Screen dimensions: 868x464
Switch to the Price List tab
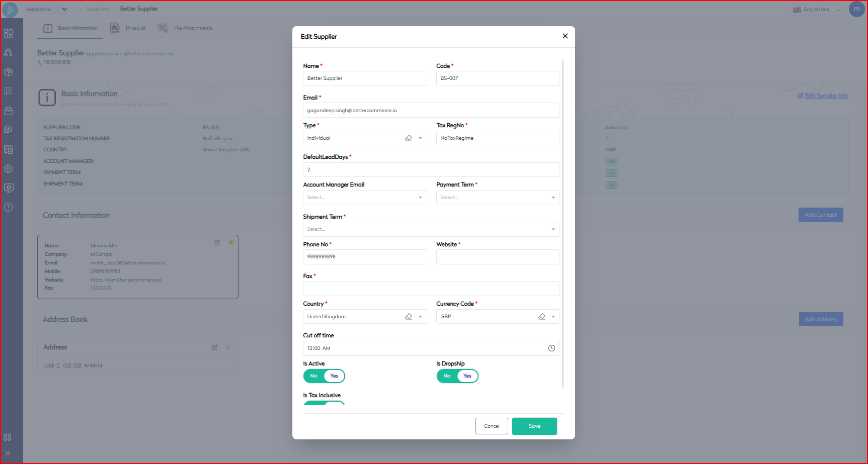click(x=129, y=28)
